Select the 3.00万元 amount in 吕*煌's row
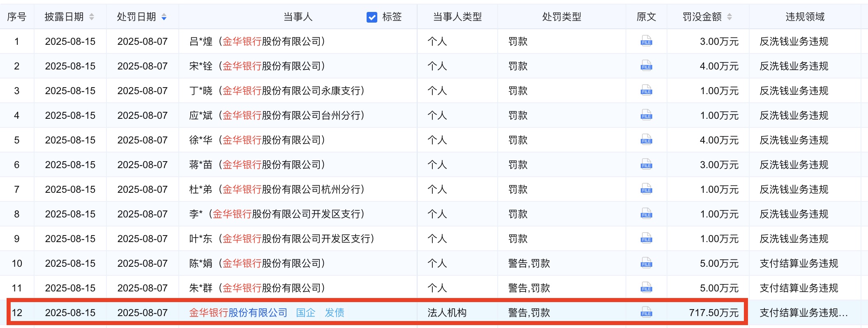Screen dimensions: 868x328 [x=719, y=42]
